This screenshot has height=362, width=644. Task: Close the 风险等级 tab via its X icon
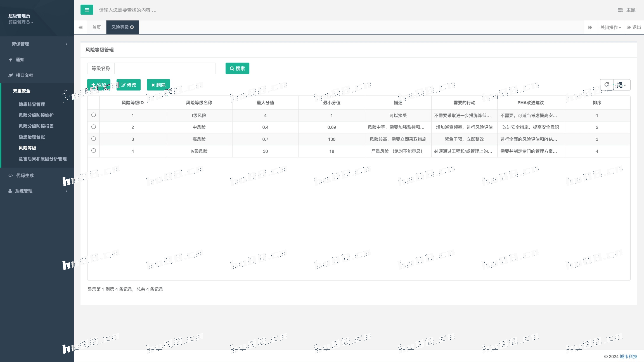coord(132,27)
